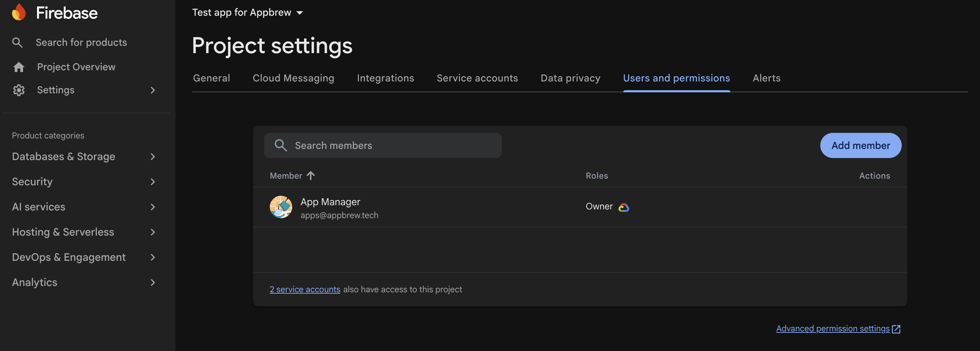980x351 pixels.
Task: Click the Project Overview home icon
Action: click(x=19, y=67)
